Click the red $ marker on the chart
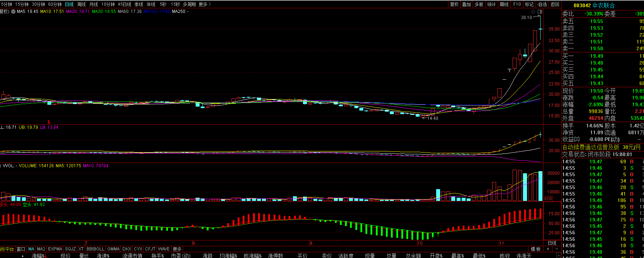Image resolution: width=644 pixels, height=258 pixels. pos(49,122)
